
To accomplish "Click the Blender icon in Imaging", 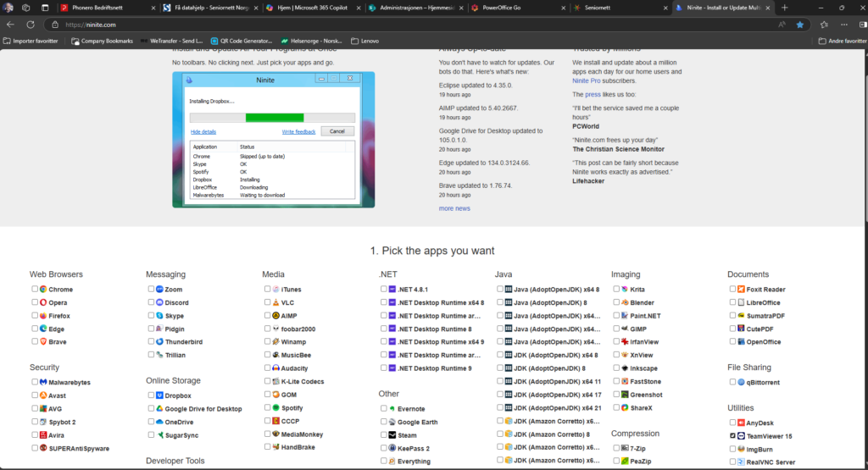I will coord(625,302).
